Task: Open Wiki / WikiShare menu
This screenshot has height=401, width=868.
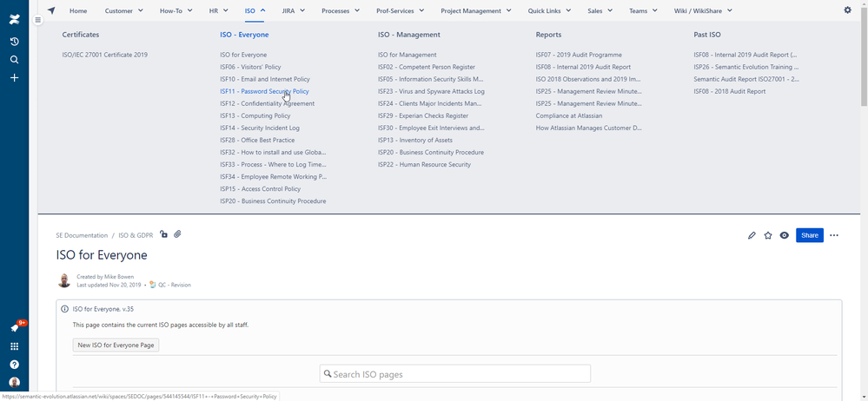Action: (x=703, y=10)
